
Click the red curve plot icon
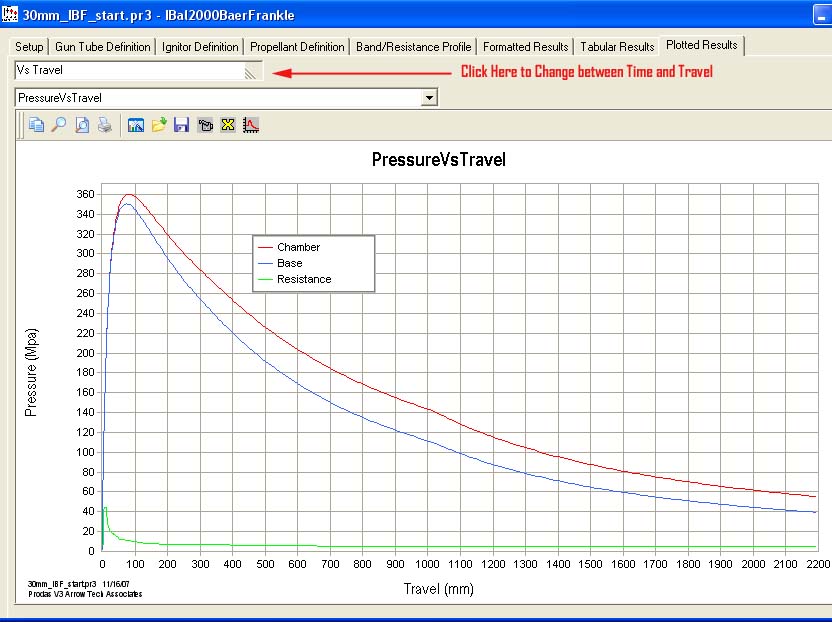[250, 125]
